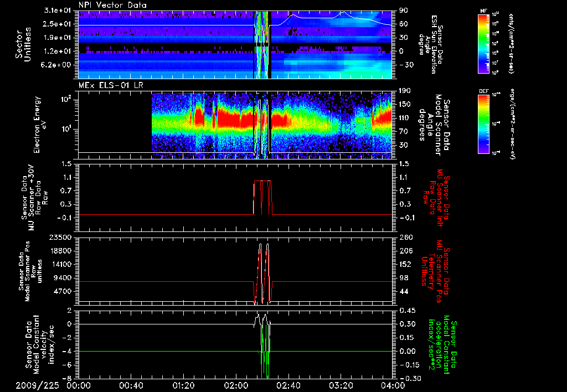Click the 02:00 time axis label
The width and height of the screenshot is (567, 392).
(x=236, y=385)
